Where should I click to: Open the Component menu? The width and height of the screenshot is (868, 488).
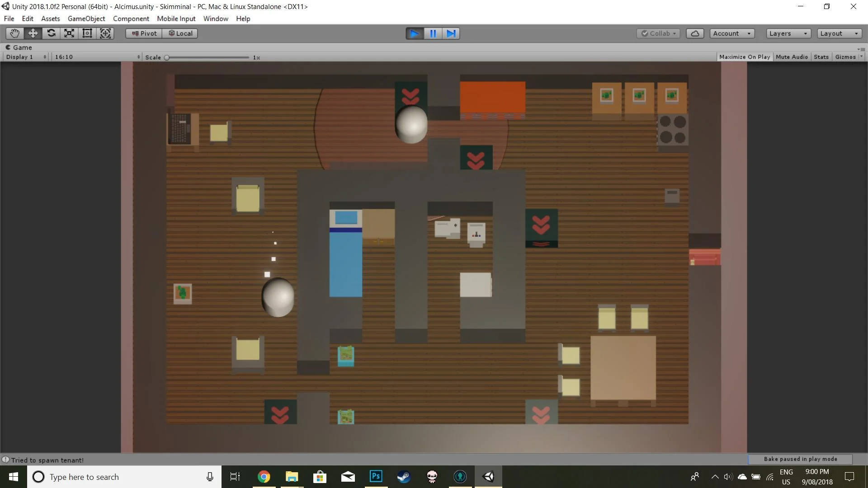tap(131, 19)
